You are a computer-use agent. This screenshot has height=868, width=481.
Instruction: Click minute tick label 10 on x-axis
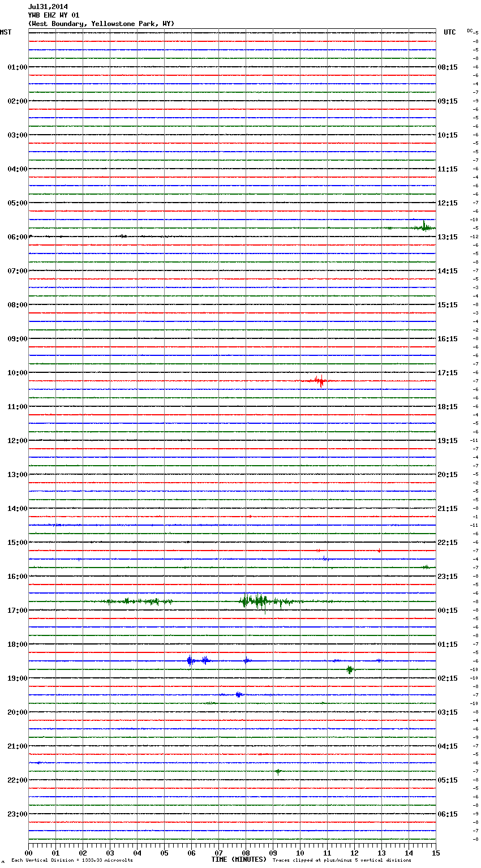click(x=300, y=853)
